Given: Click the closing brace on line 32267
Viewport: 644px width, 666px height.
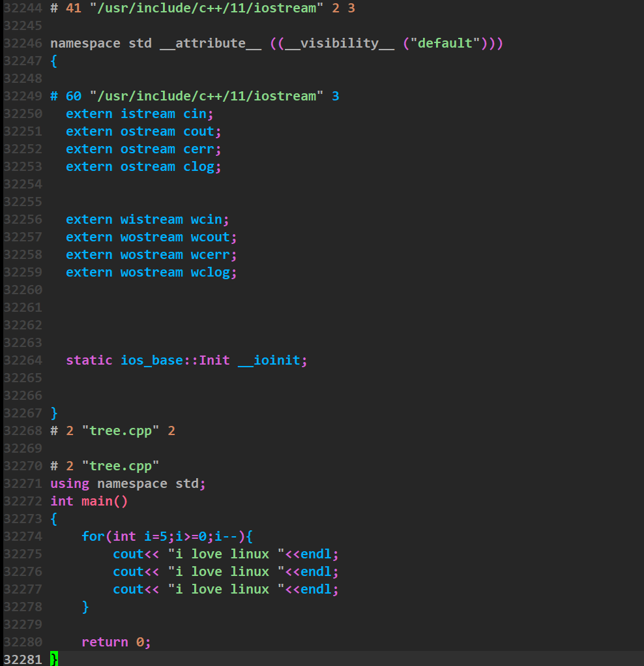Looking at the screenshot, I should 54,414.
